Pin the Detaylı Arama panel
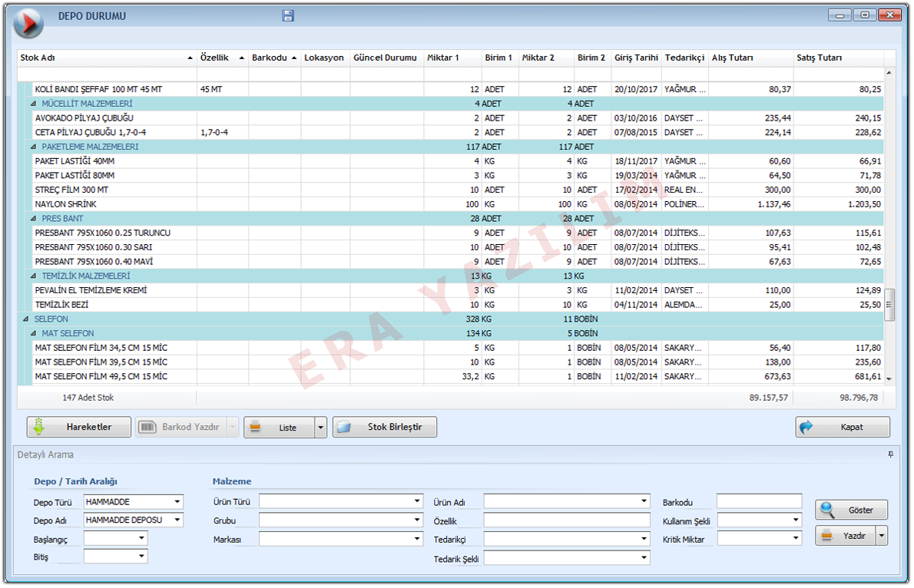Screen dimensions: 914x588 coord(891,454)
